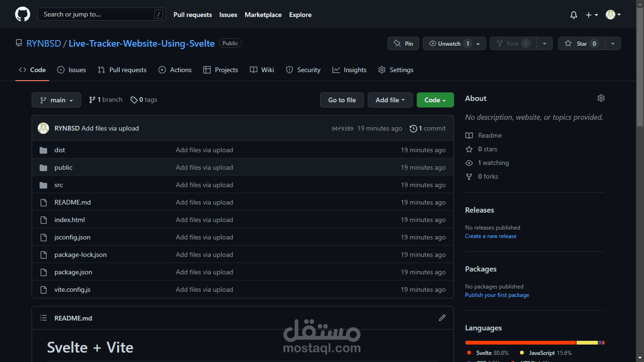Open commit hash 94f9389
Screen dimensions: 644x362
pyautogui.click(x=342, y=129)
